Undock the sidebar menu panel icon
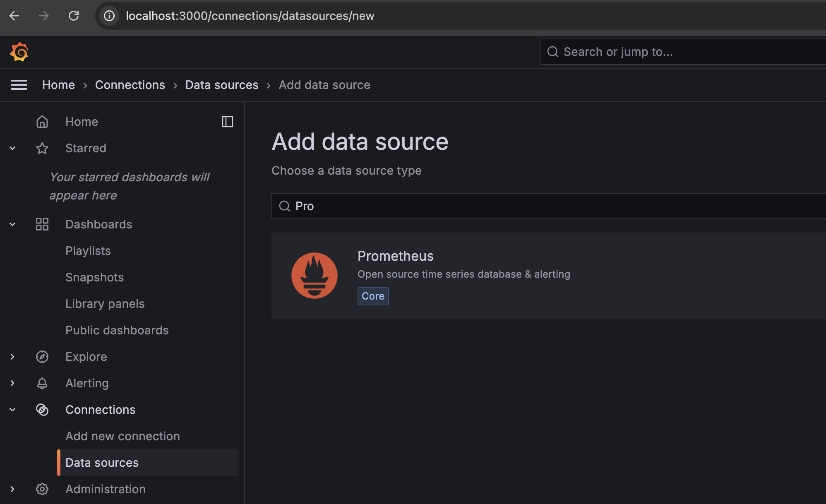 [x=227, y=122]
